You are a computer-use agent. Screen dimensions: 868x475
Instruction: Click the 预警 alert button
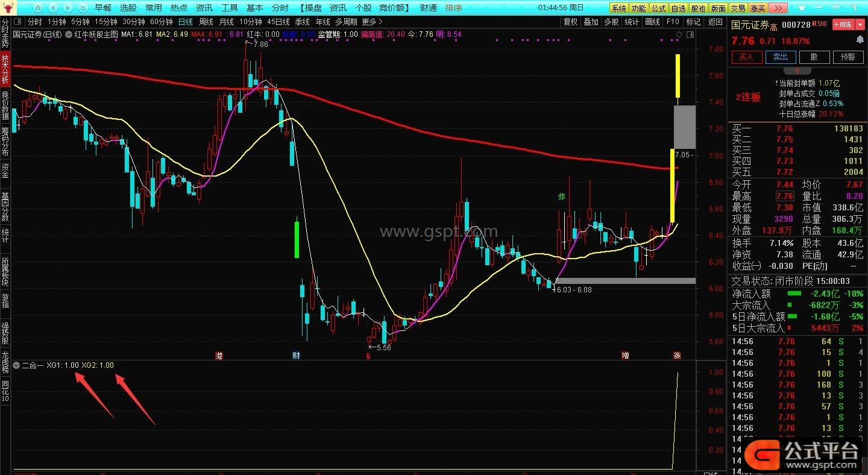[x=848, y=57]
